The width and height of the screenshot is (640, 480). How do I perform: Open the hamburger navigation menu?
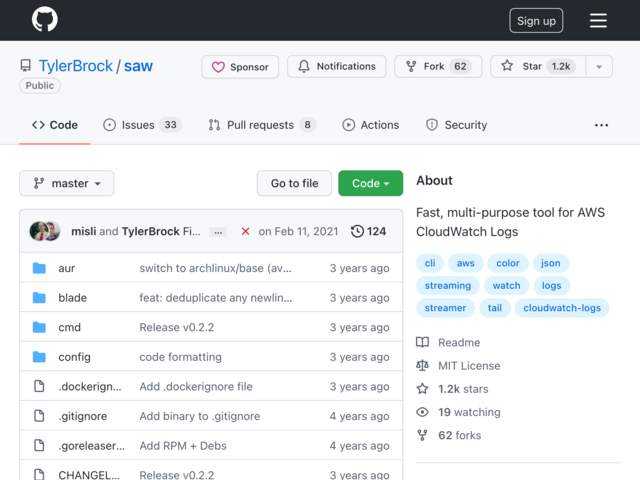598,20
